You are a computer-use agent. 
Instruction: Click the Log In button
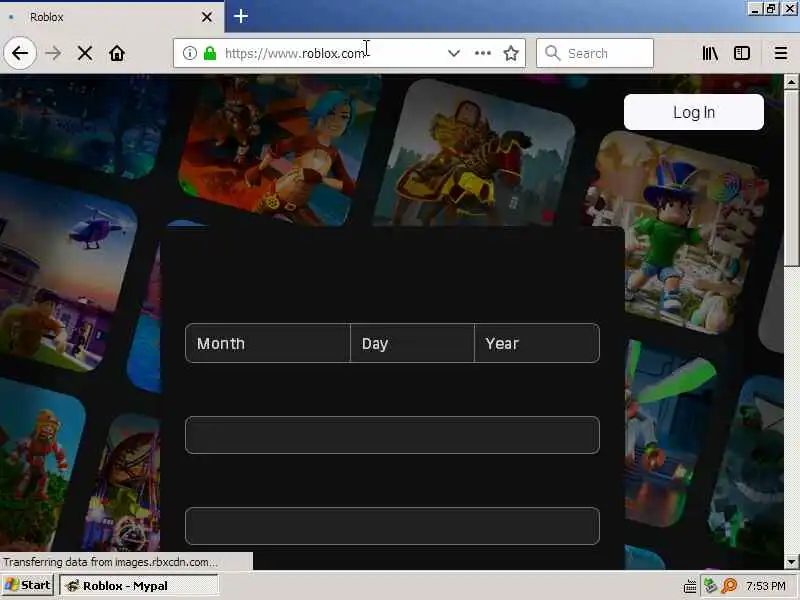694,112
